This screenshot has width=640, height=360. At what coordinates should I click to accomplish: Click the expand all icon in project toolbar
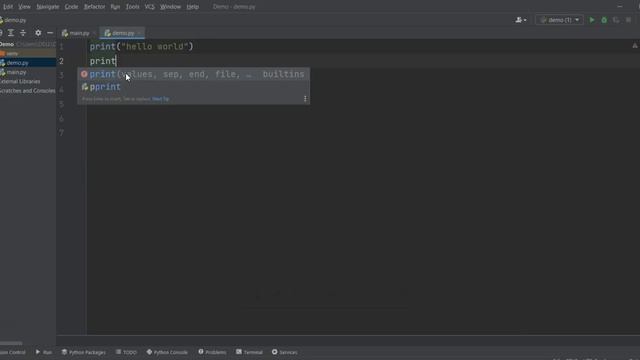(x=11, y=33)
